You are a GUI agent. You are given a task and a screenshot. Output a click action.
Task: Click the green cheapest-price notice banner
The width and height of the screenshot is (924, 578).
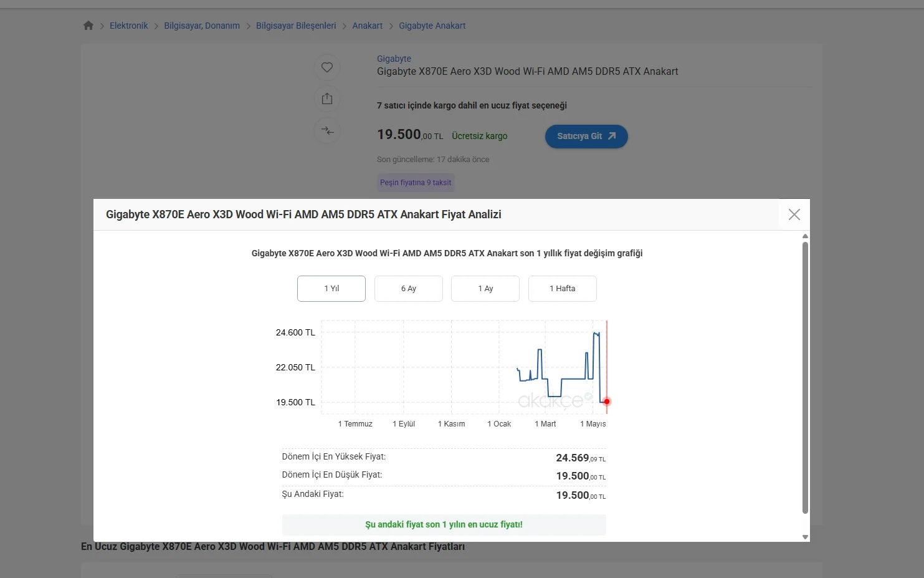click(444, 525)
